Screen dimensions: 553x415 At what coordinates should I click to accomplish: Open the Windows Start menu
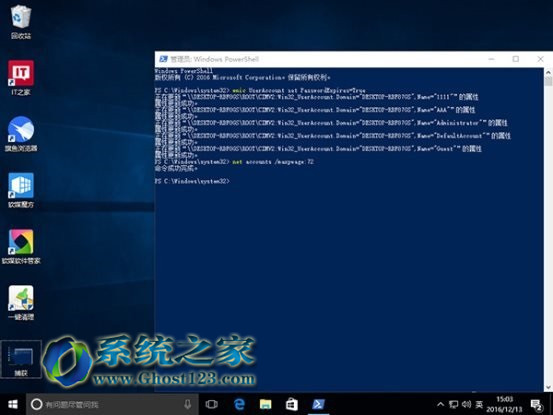(x=13, y=404)
